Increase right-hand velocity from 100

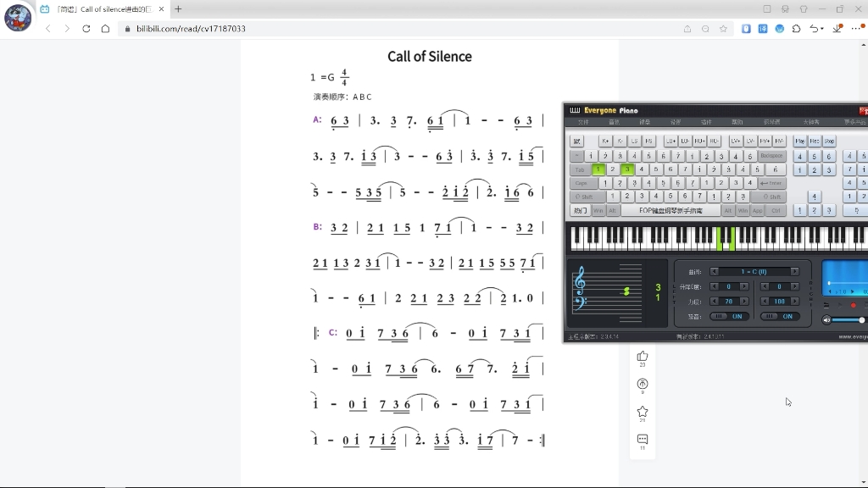click(x=794, y=302)
